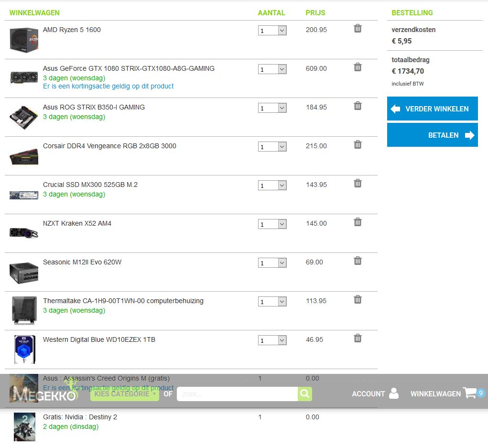Click the VERDER WINKELEN button
The width and height of the screenshot is (488, 448).
tap(432, 109)
